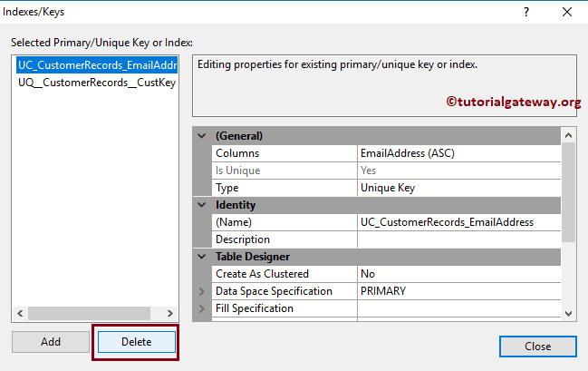Image resolution: width=588 pixels, height=371 pixels.
Task: Expand Data Space Specification property
Action: click(202, 291)
